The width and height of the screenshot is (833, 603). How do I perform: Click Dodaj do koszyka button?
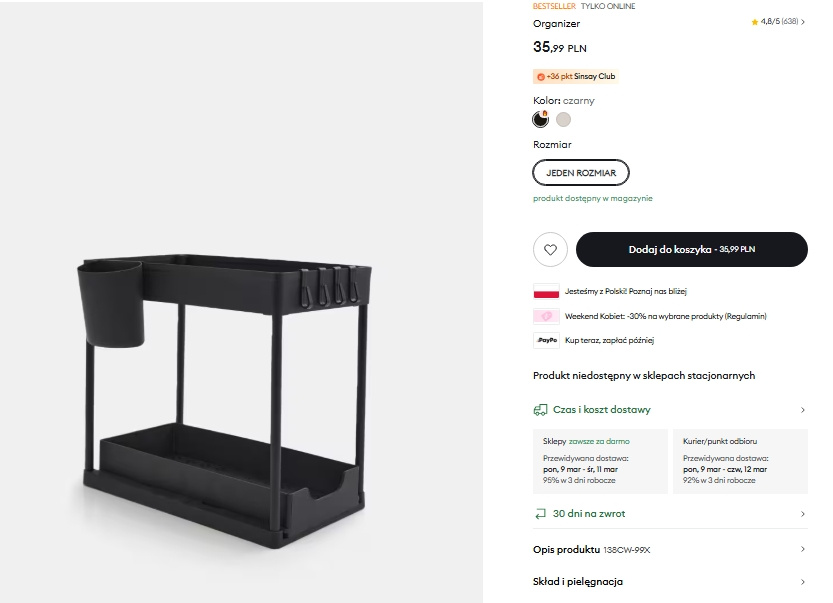691,250
